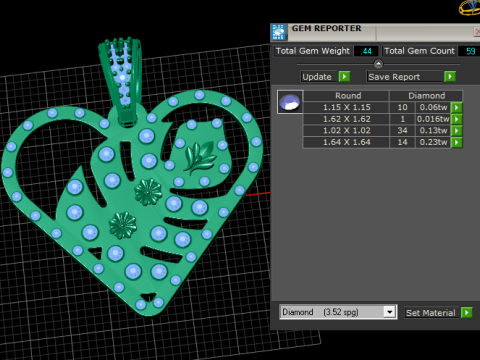This screenshot has height=360, width=480.
Task: Click the quantity cell showing 10
Action: [402, 107]
